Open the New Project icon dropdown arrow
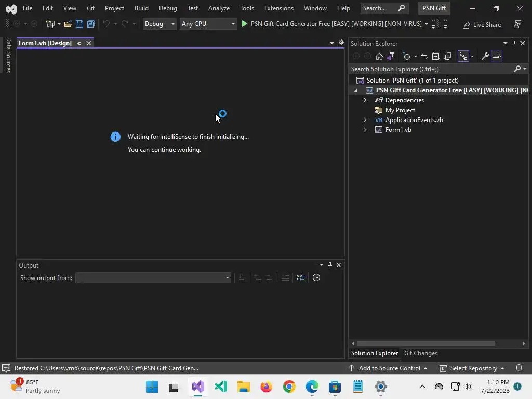Viewport: 532px width, 399px height. pos(59,24)
